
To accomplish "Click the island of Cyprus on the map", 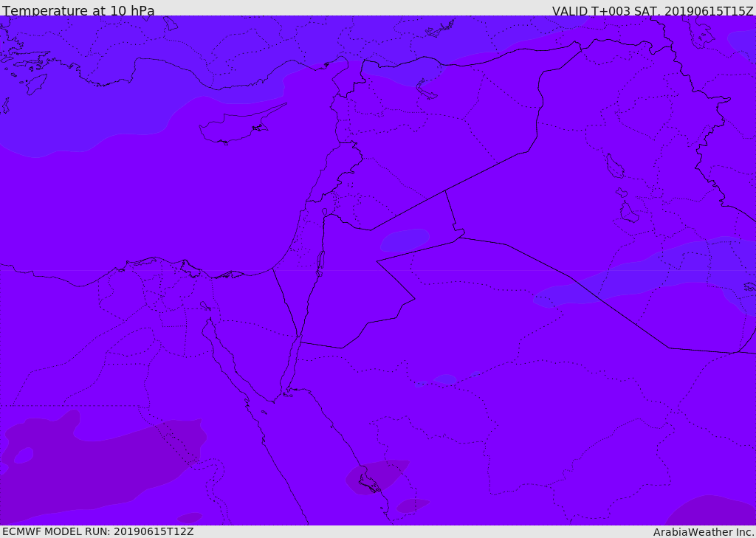I will [x=236, y=127].
